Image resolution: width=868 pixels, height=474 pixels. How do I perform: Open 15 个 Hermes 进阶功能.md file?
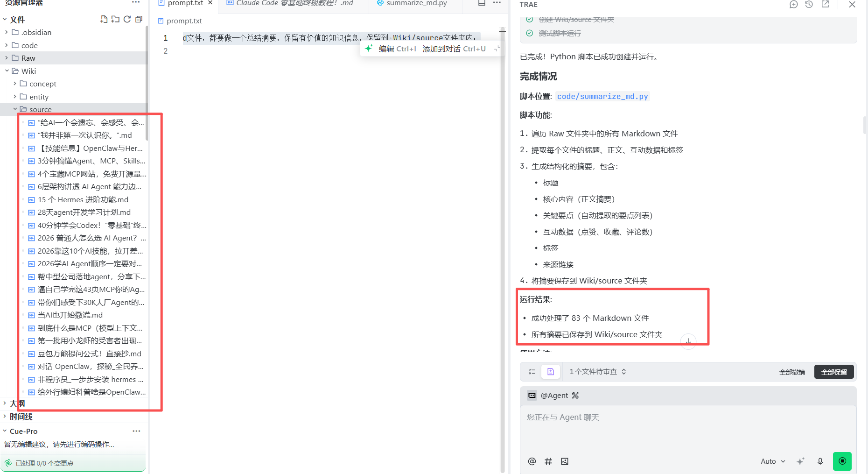pos(83,199)
